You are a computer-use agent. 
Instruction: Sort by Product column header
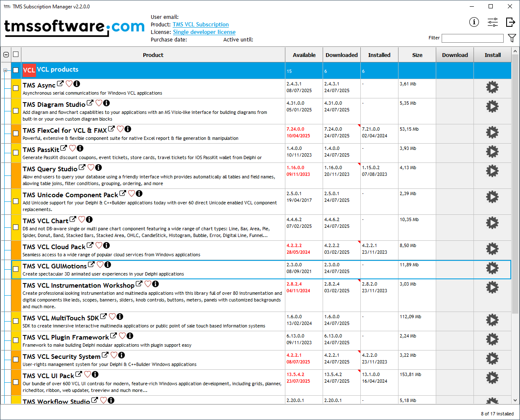pos(153,55)
